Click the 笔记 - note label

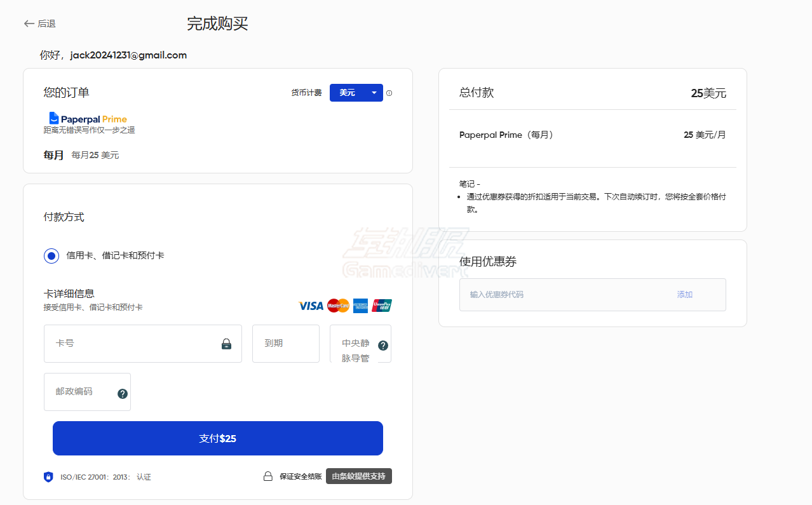point(470,184)
